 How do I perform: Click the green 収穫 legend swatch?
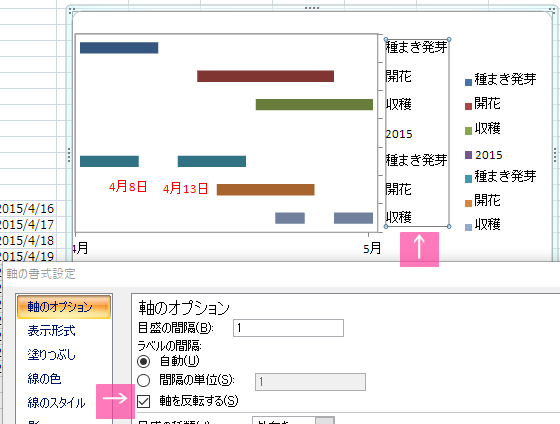469,131
